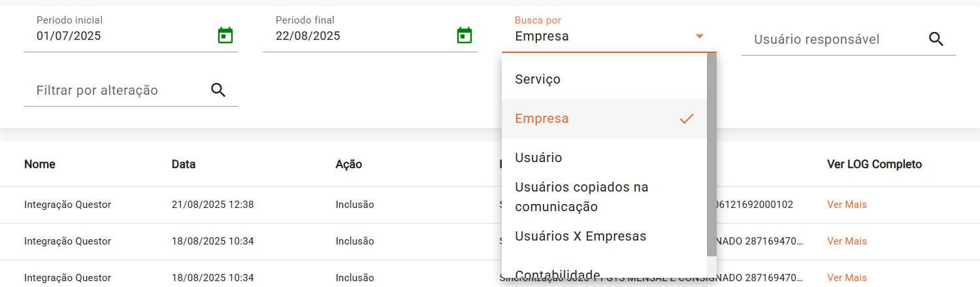Open the Período inicial calendar picker
This screenshot has width=980, height=287.
click(x=225, y=35)
